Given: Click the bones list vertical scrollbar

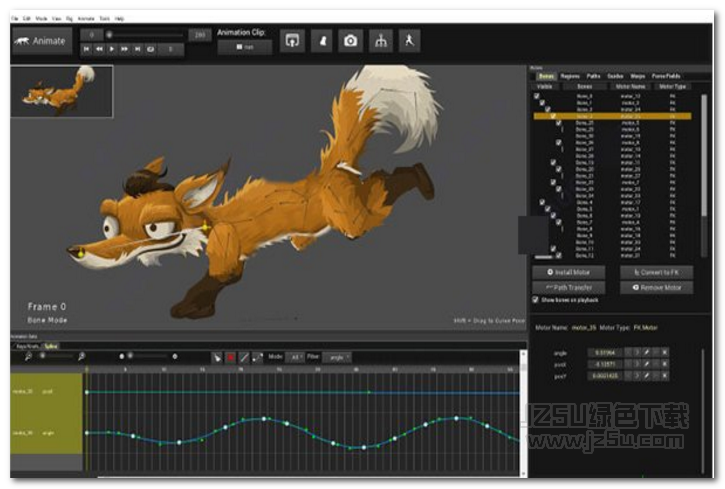Looking at the screenshot, I should pos(704,176).
